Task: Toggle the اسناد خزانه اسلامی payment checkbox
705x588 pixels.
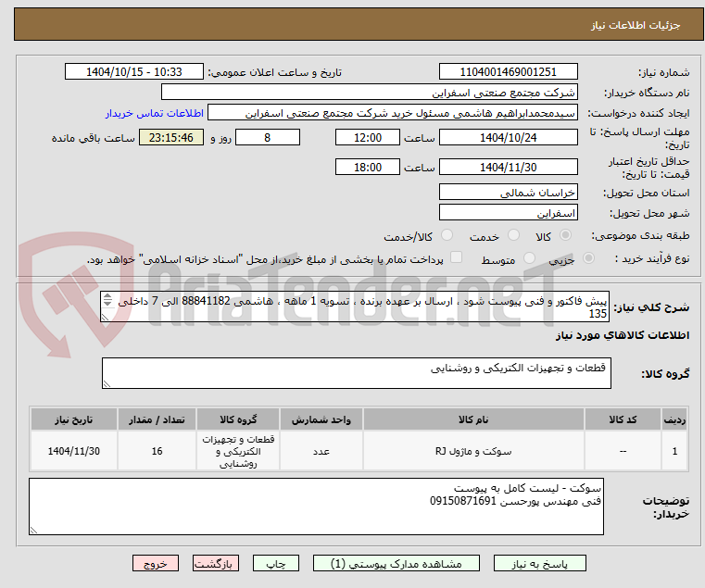Action: (457, 257)
